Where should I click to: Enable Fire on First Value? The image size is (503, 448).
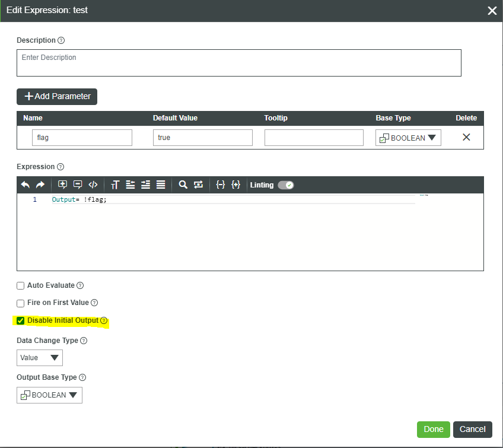[x=20, y=303]
